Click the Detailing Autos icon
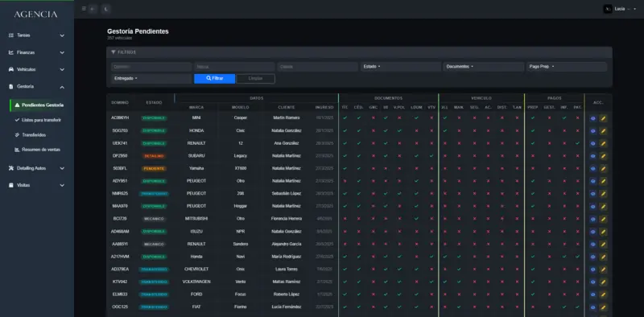 point(11,168)
